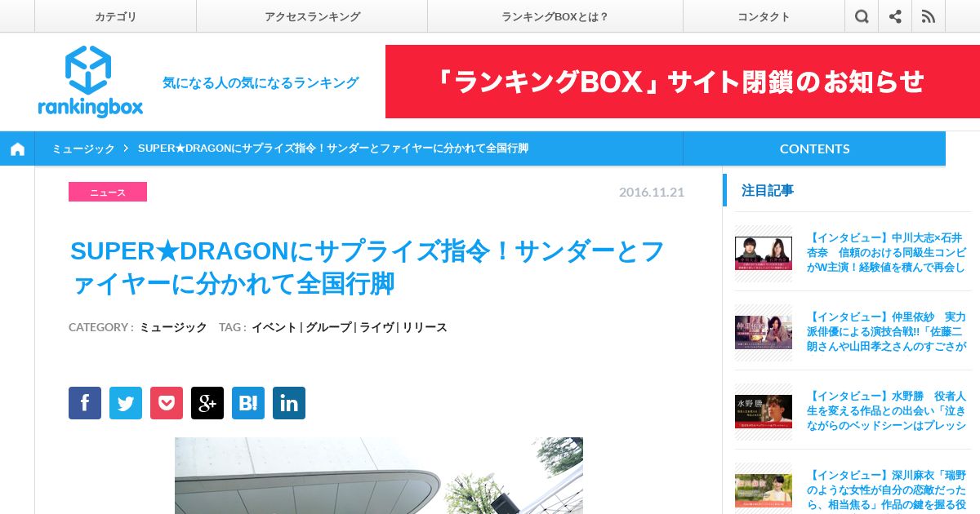Click the pink ニュース label
The image size is (980, 514).
108,192
